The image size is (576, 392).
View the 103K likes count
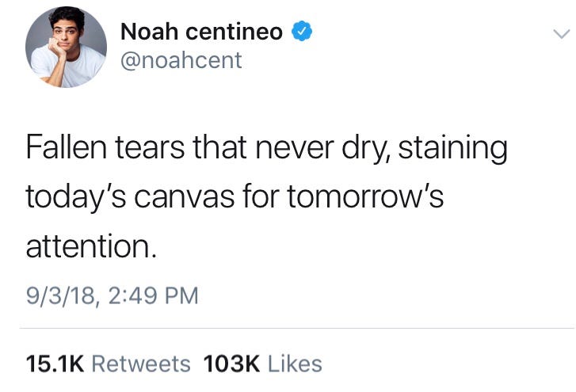pos(231,363)
